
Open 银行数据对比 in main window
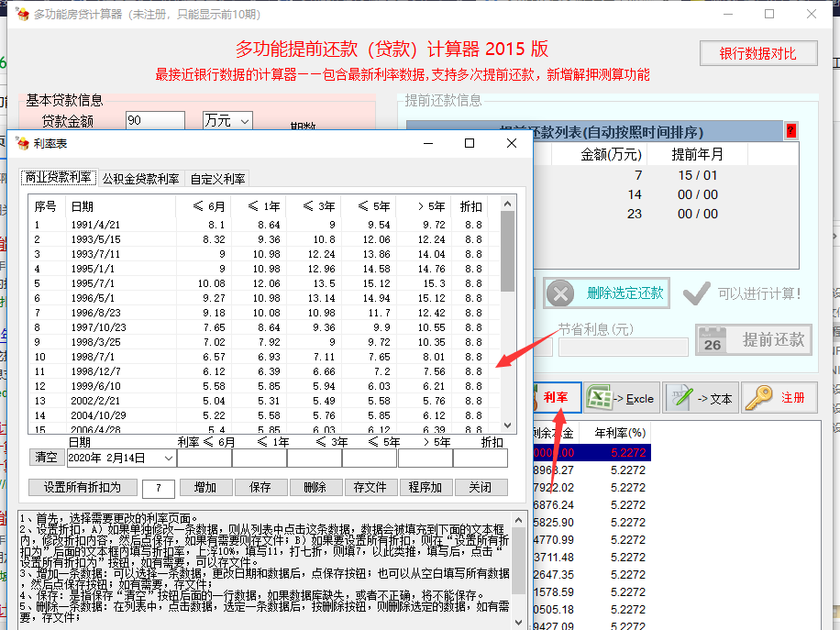tap(758, 53)
